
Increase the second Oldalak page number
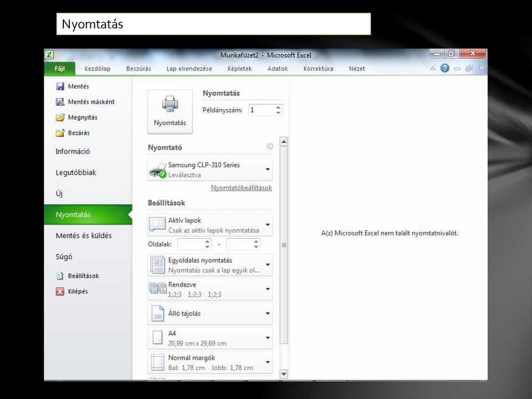pos(256,242)
